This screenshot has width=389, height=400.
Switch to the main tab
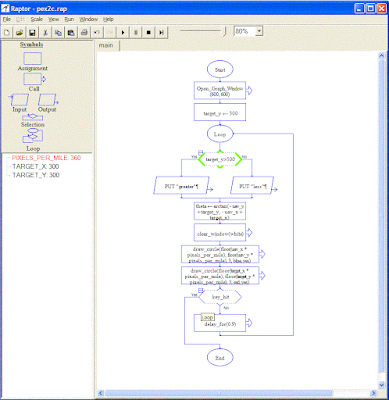106,45
